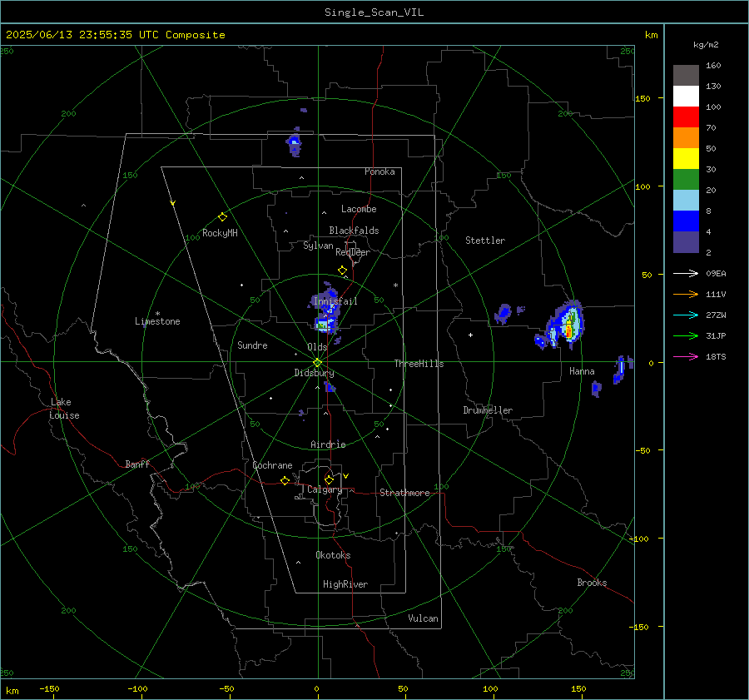Click the Ponoka city label
This screenshot has width=749, height=700.
click(379, 171)
